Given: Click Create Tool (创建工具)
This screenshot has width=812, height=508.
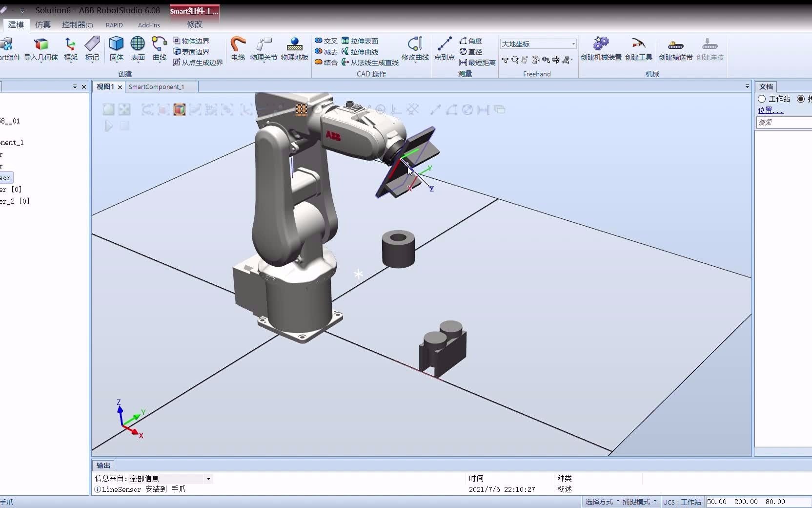Looking at the screenshot, I should [639, 49].
